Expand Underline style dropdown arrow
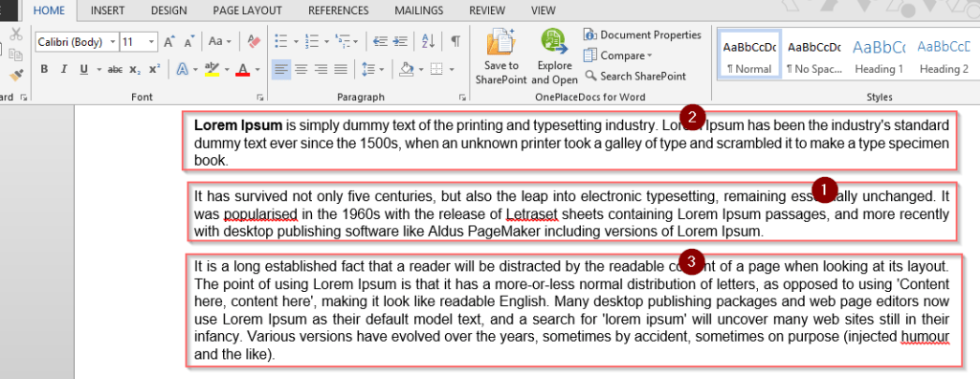The width and height of the screenshot is (980, 379). (x=99, y=70)
